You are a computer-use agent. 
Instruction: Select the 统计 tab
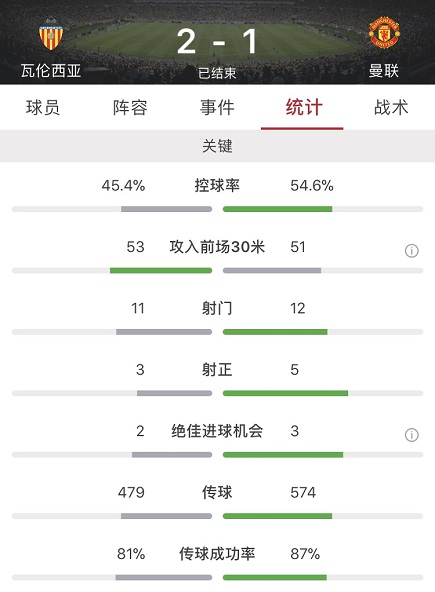coord(304,108)
